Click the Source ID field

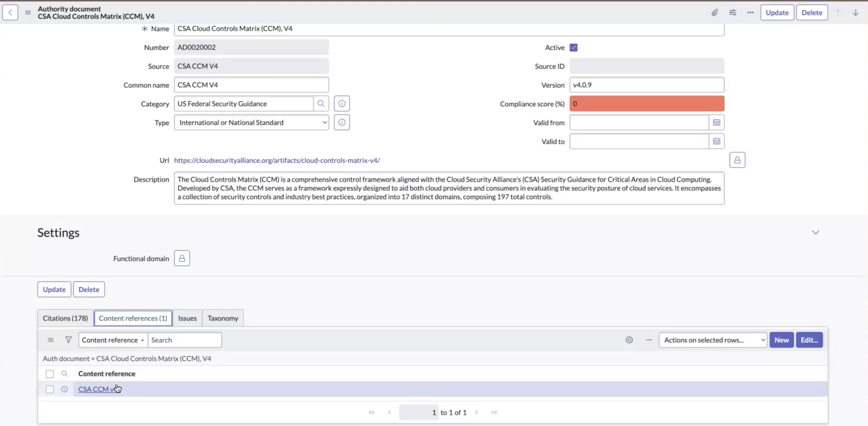click(647, 66)
